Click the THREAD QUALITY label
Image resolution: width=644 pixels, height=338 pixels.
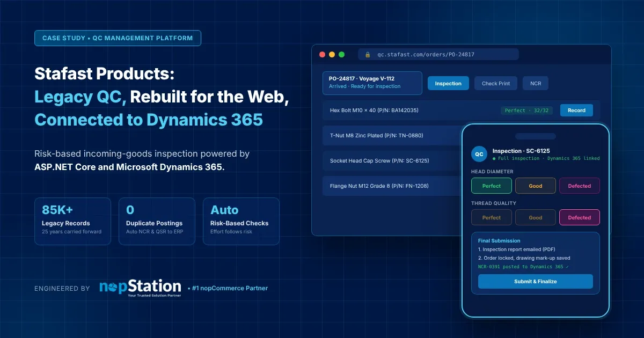coord(494,203)
